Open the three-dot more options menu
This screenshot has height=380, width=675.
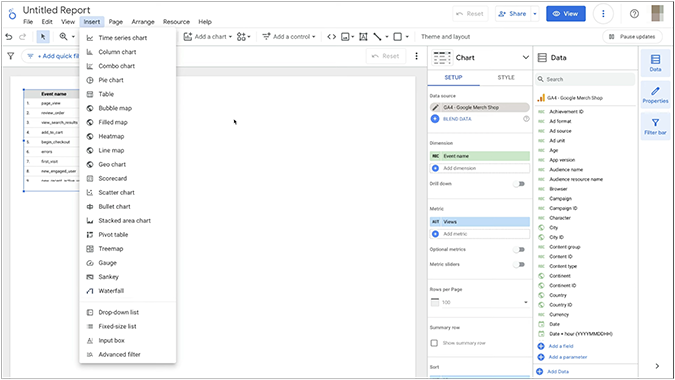603,14
